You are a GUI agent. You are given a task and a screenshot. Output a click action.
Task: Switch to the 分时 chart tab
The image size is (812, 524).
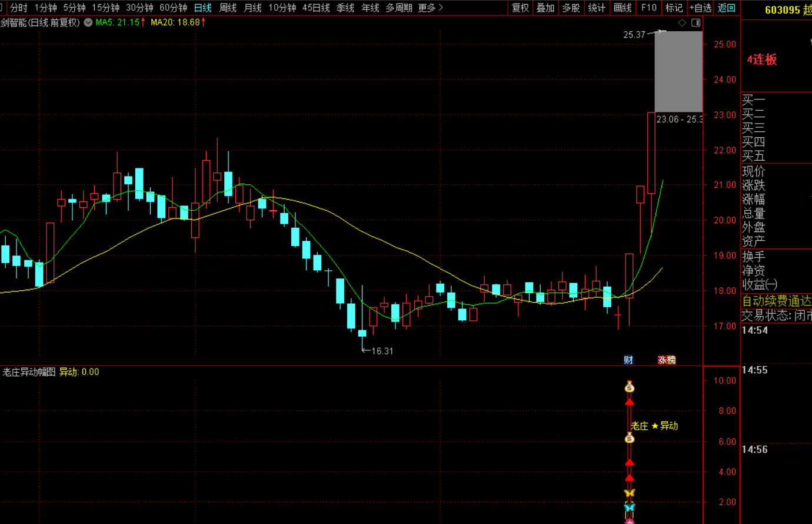(19, 8)
